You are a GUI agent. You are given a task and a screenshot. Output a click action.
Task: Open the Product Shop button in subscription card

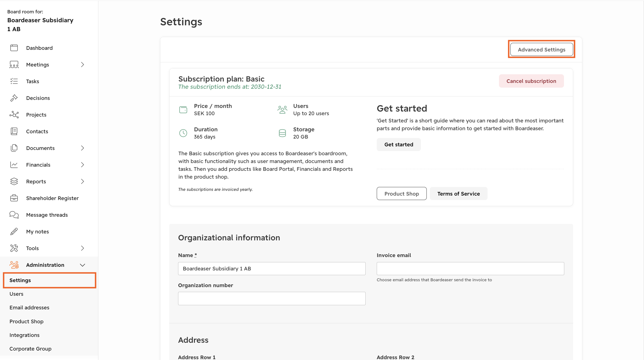pos(401,194)
